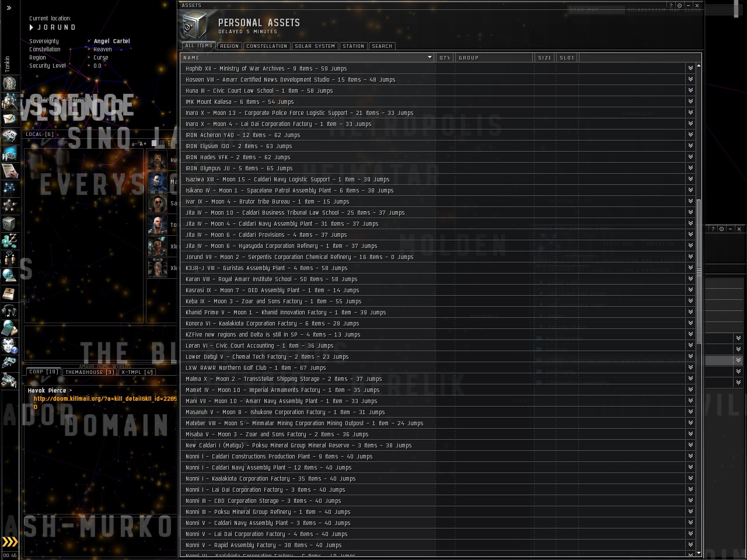Switch to the REGION tab
Image resolution: width=747 pixels, height=560 pixels.
(x=229, y=46)
